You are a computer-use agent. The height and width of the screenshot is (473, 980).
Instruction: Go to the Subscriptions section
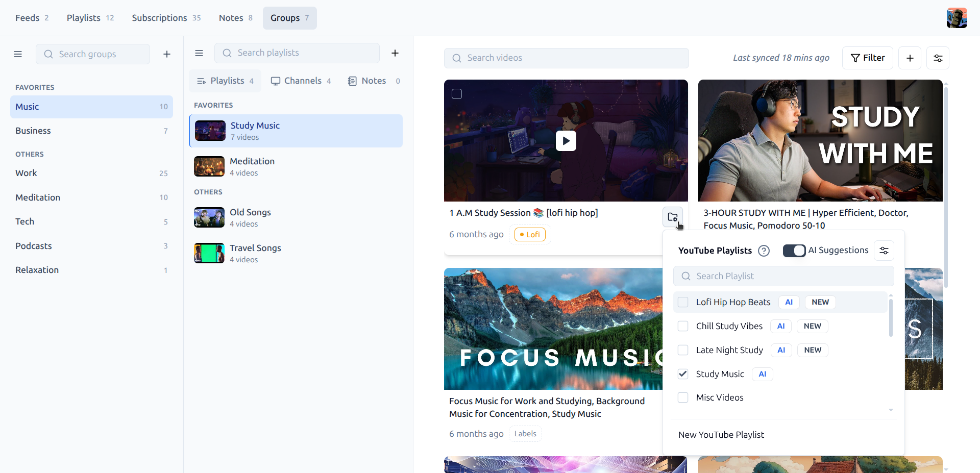click(160, 17)
